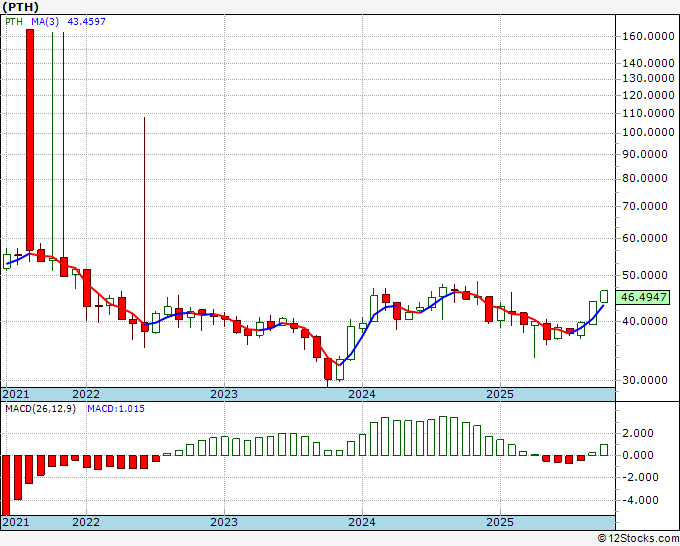Click the MA(3) indicator label
680x546 pixels.
(x=45, y=22)
